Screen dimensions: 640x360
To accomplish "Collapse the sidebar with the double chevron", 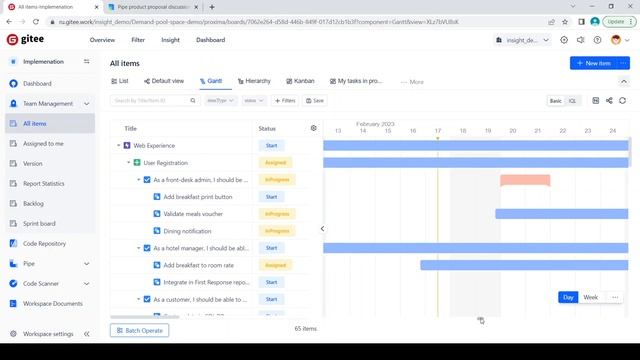I will 87,334.
